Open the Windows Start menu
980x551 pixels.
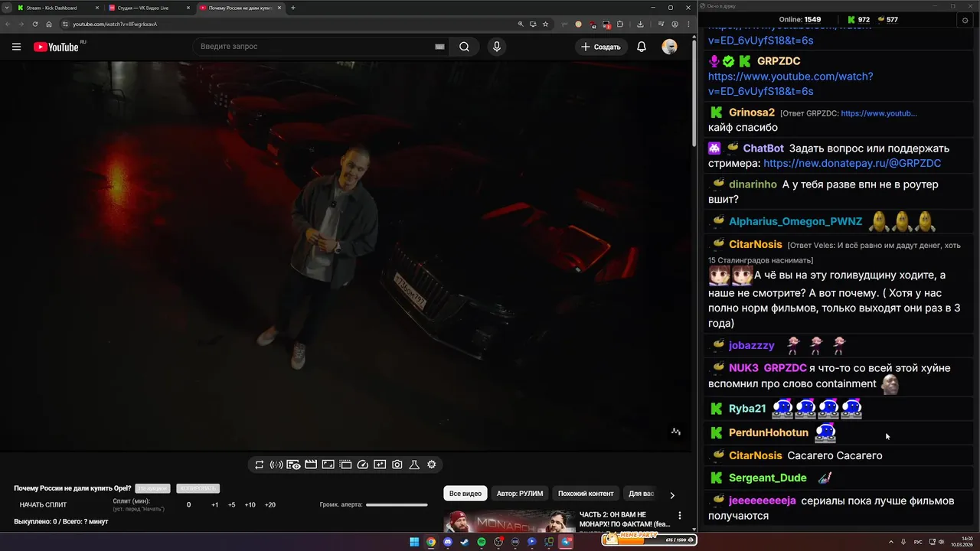point(414,542)
